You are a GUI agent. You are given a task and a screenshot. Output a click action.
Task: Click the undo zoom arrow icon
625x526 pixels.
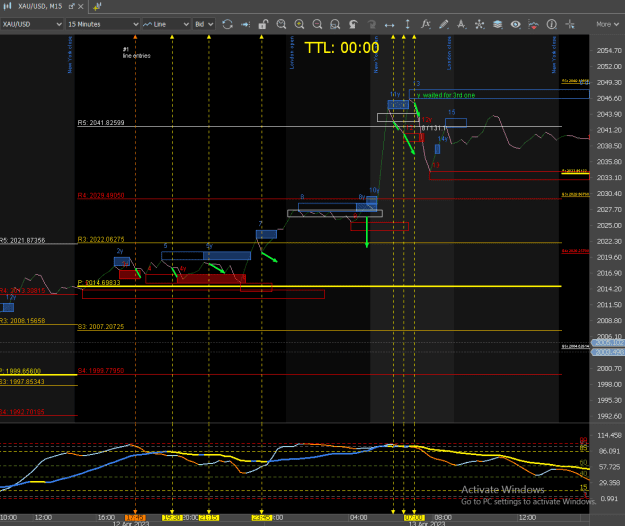[353, 24]
